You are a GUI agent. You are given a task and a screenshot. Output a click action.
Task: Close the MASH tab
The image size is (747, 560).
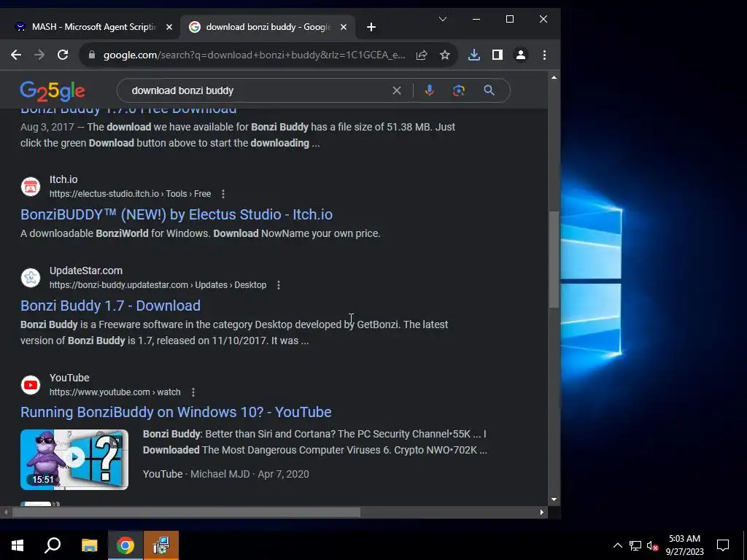169,27
